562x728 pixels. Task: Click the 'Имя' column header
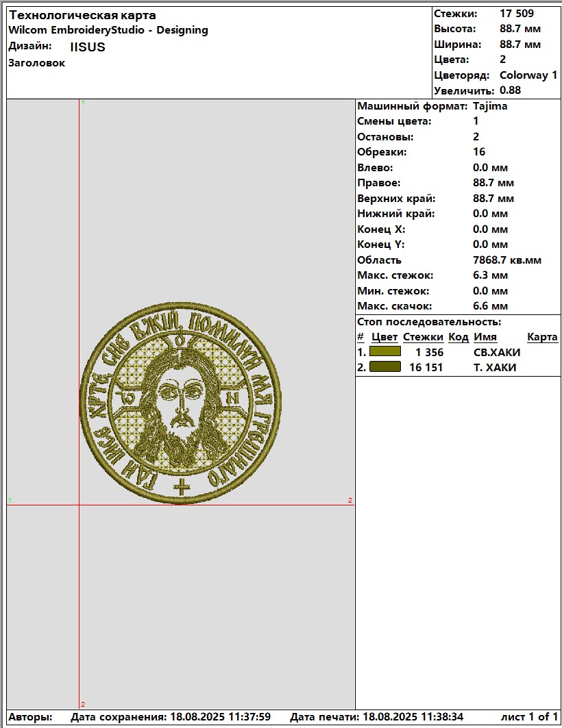[x=485, y=337]
